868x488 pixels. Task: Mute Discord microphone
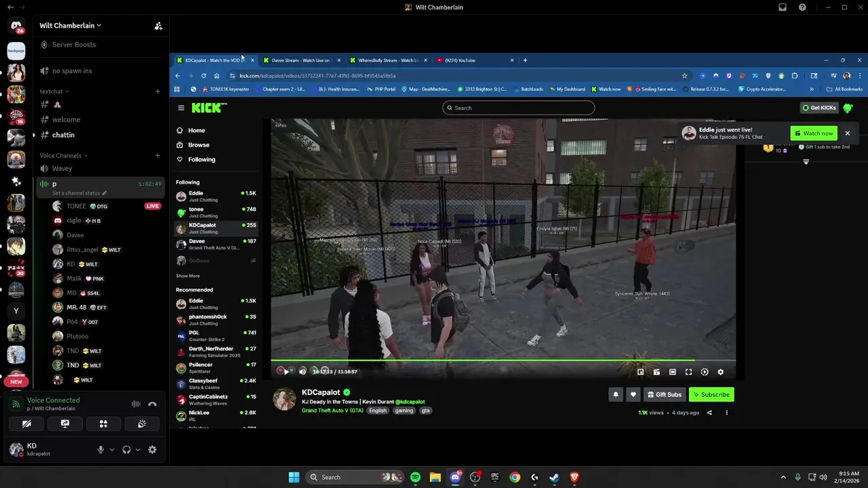pos(101,449)
